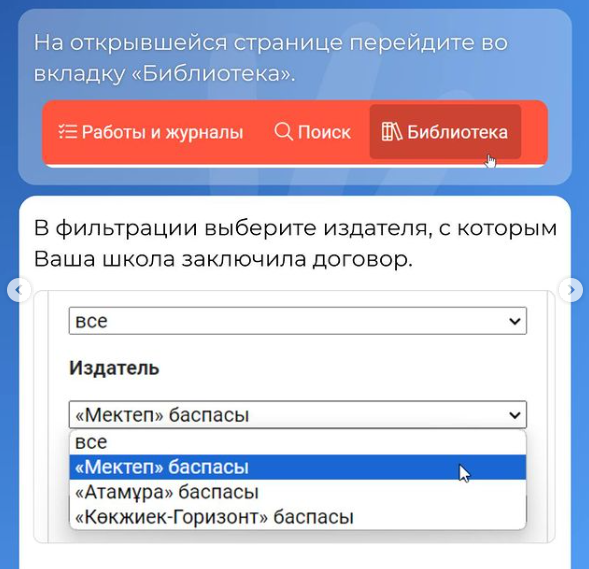Open the Поиск tab
Image resolution: width=589 pixels, height=569 pixels.
click(x=313, y=132)
